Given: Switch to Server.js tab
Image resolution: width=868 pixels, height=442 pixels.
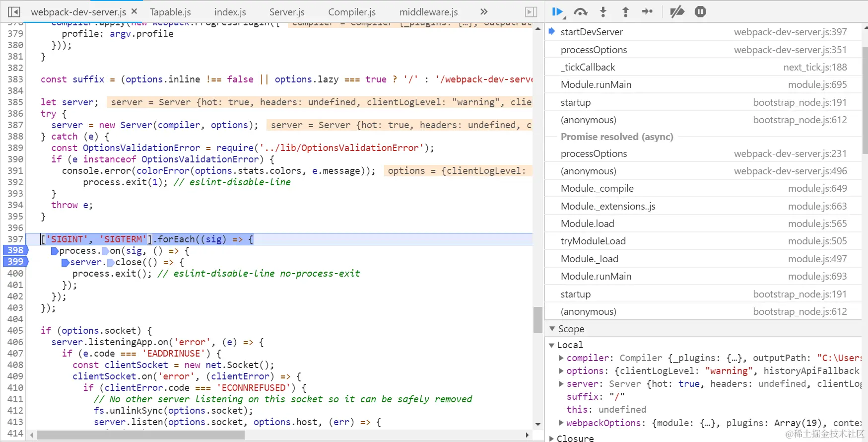Looking at the screenshot, I should tap(287, 12).
